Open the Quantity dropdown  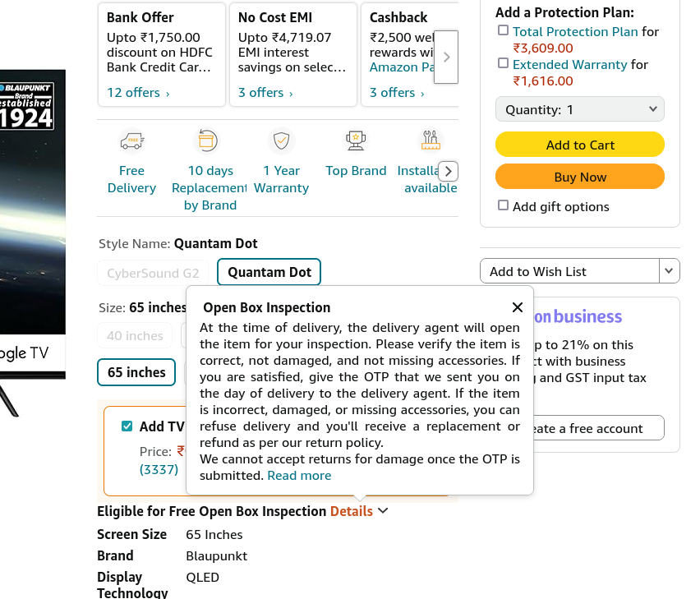[x=580, y=109]
